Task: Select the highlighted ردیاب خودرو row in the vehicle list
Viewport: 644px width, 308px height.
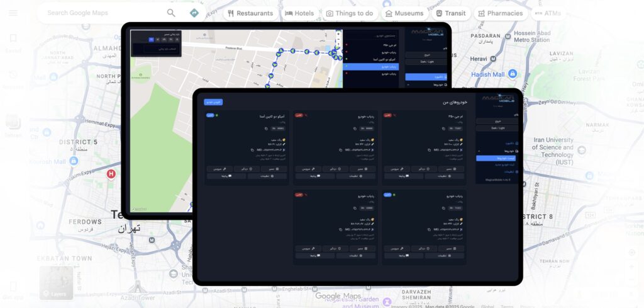Action: pos(371,66)
